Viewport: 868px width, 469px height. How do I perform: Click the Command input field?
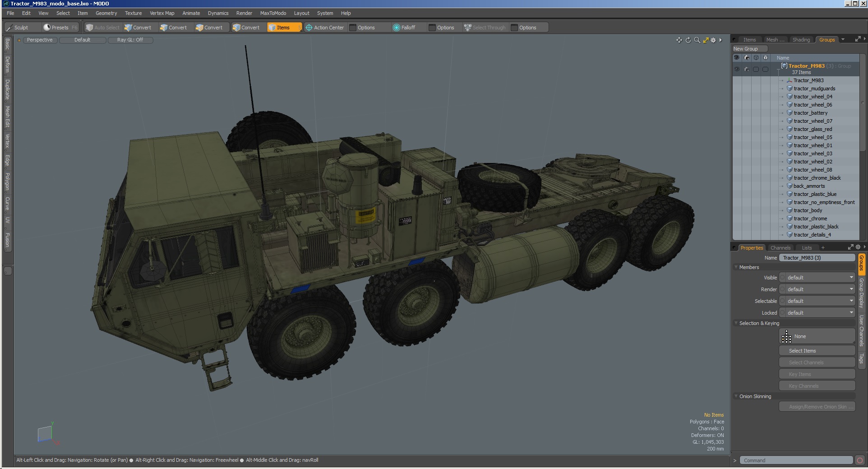pyautogui.click(x=796, y=460)
